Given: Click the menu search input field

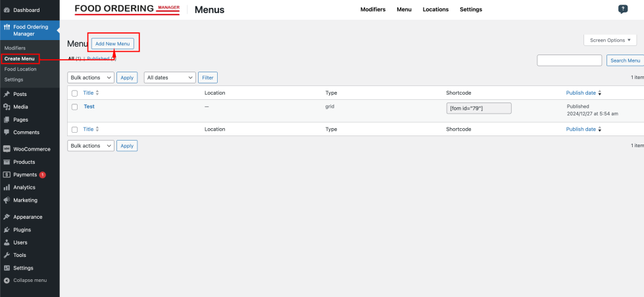Looking at the screenshot, I should coord(569,60).
